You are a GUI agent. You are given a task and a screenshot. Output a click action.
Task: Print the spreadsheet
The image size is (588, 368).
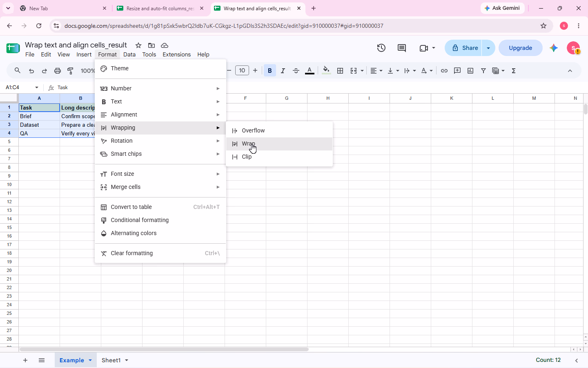pyautogui.click(x=58, y=71)
